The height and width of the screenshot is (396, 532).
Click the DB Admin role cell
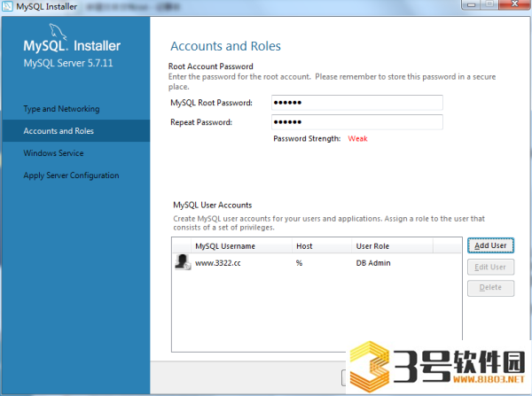pyautogui.click(x=373, y=263)
